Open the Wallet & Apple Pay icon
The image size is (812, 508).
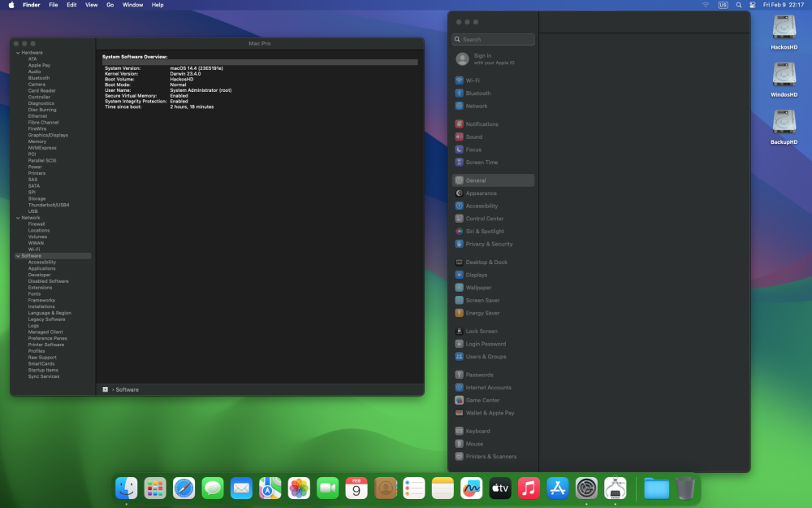pos(459,413)
